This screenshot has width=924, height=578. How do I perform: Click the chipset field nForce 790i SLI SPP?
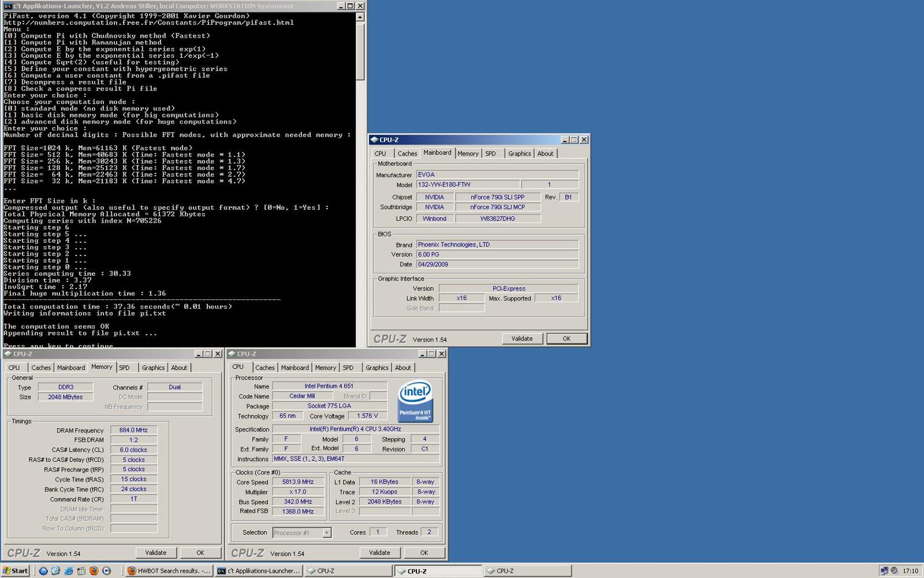click(498, 197)
